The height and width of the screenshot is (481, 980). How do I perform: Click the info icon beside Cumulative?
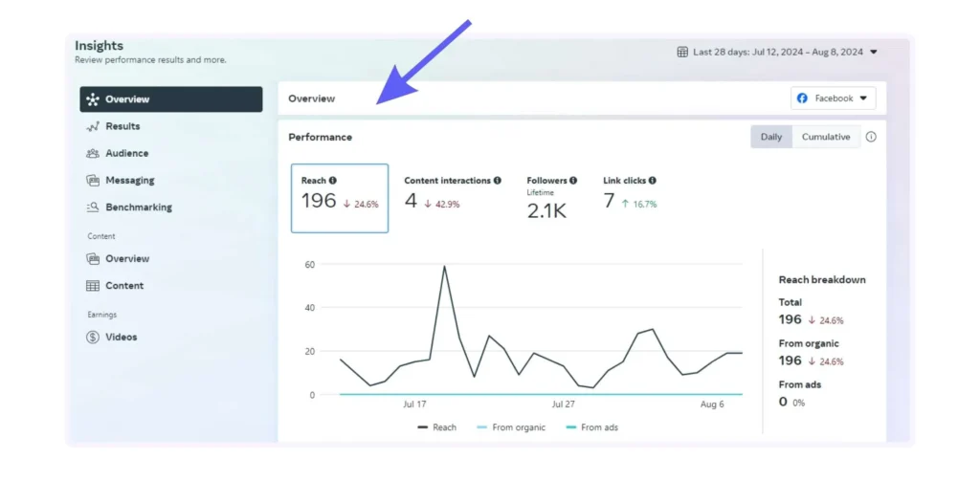871,137
